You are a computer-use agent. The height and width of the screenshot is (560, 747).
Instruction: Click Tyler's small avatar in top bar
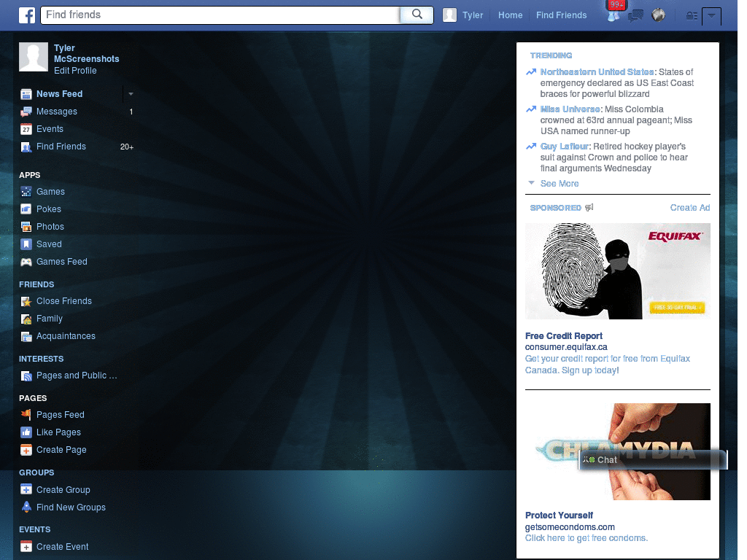(x=449, y=15)
